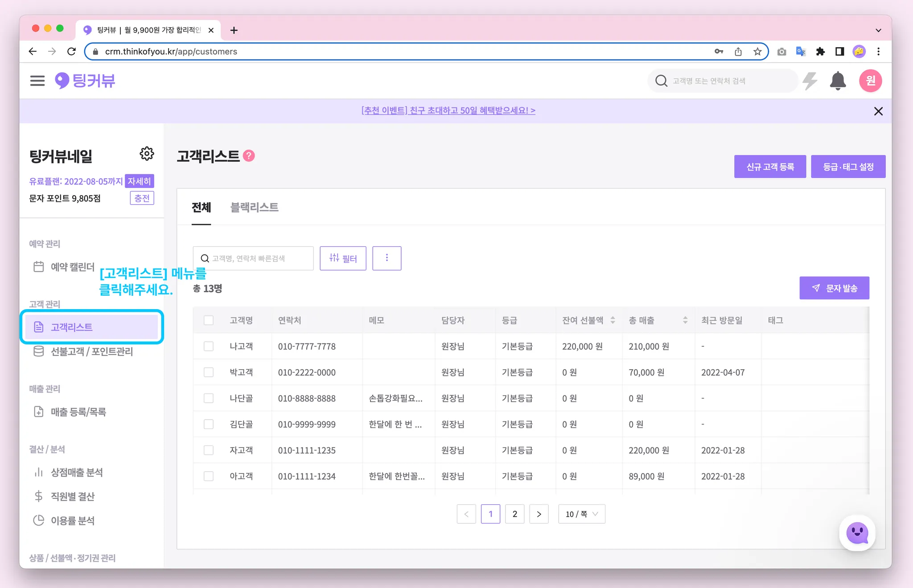Image resolution: width=913 pixels, height=588 pixels.
Task: Switch to the 블랙리스트 tab
Action: [254, 207]
